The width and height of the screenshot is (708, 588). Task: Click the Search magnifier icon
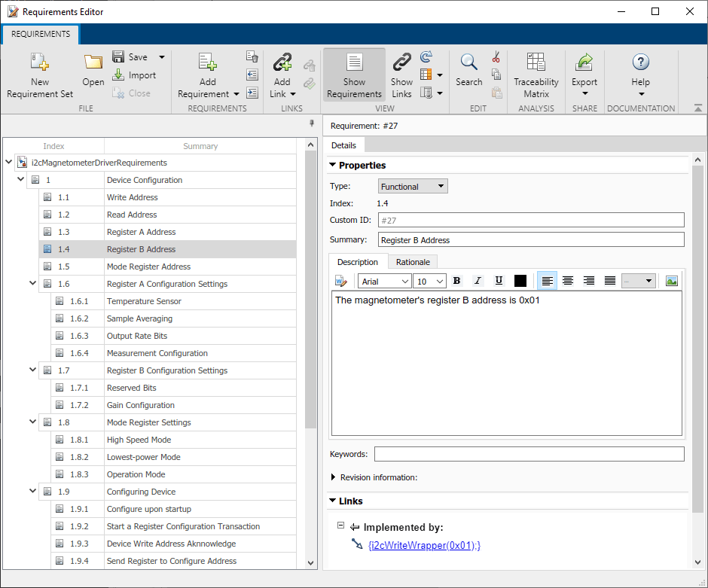click(x=468, y=62)
